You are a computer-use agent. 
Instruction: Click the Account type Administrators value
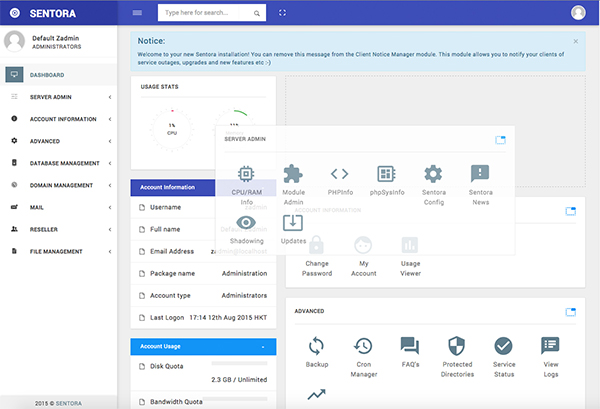click(x=244, y=295)
